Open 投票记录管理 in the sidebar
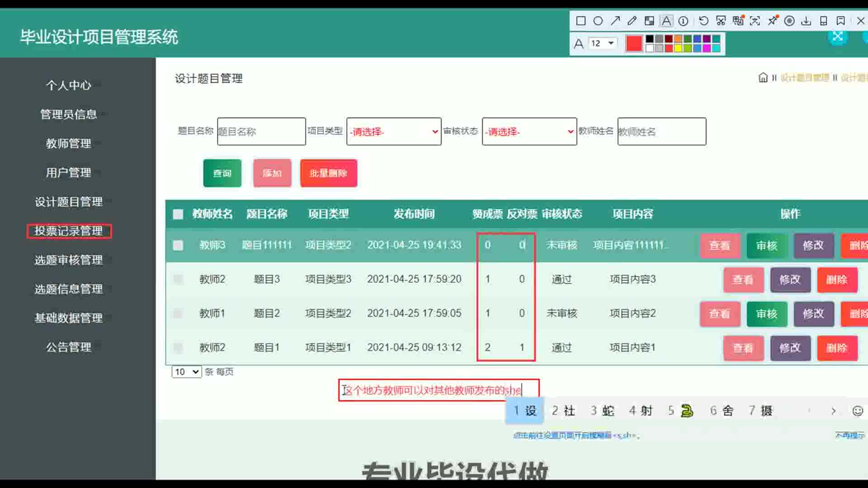The height and width of the screenshot is (488, 868). 69,231
